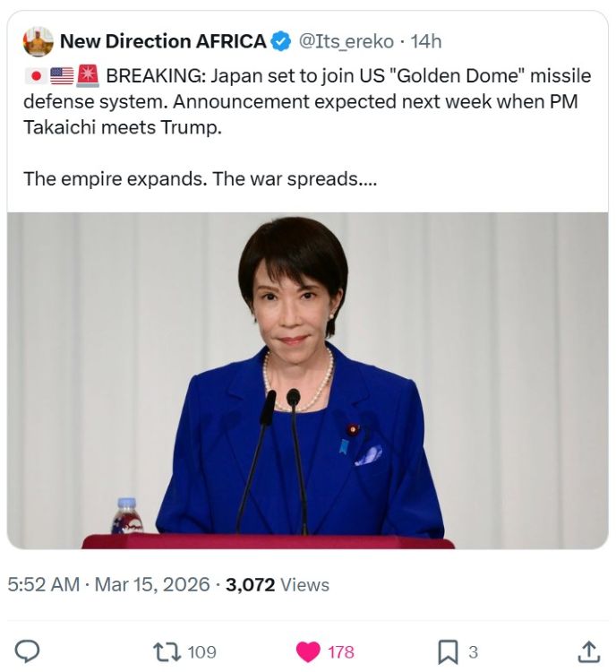This screenshot has height=672, width=616.
Task: Click the repost arrows icon
Action: (x=167, y=651)
